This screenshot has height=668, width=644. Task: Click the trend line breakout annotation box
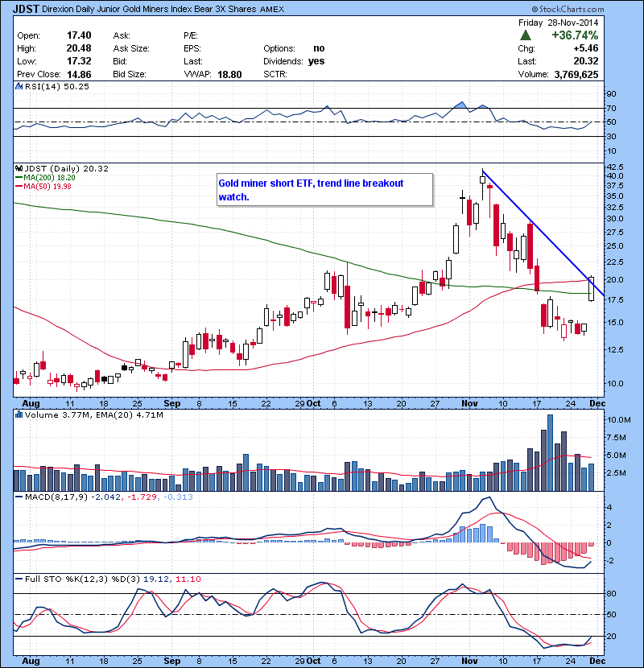(324, 190)
